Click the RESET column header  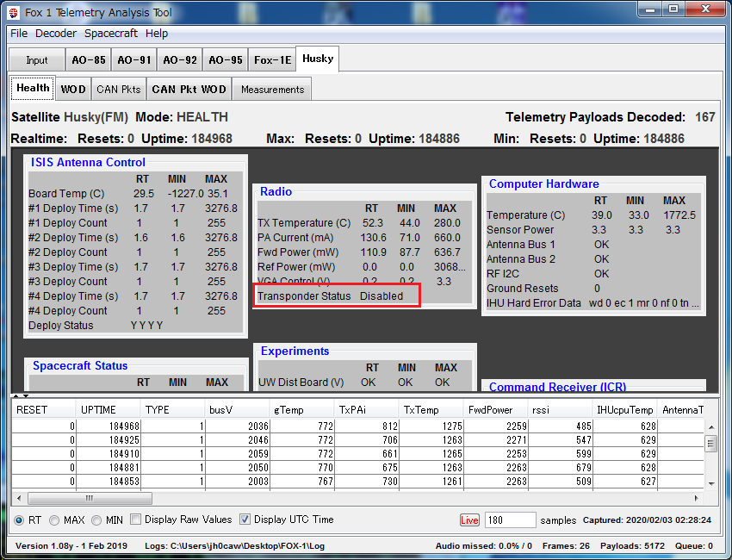click(43, 410)
